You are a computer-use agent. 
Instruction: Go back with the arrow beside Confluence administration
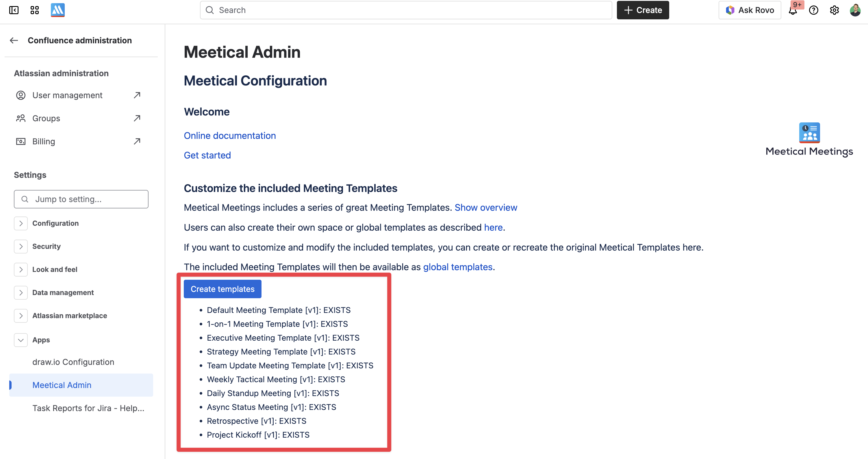14,40
